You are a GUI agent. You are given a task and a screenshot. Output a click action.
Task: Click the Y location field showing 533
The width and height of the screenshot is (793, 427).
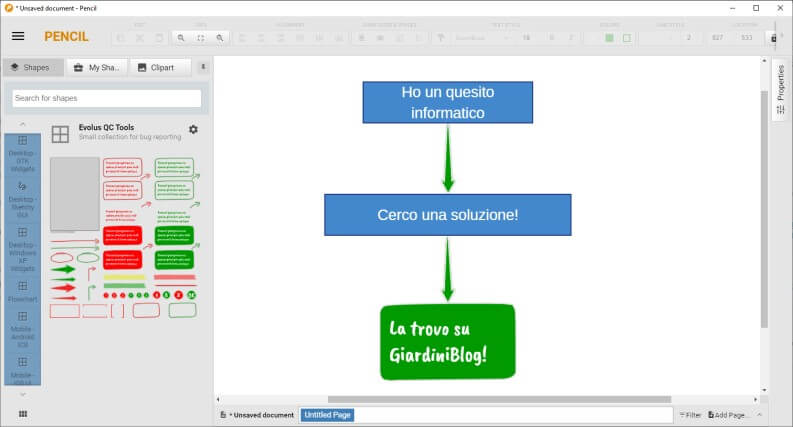point(746,38)
